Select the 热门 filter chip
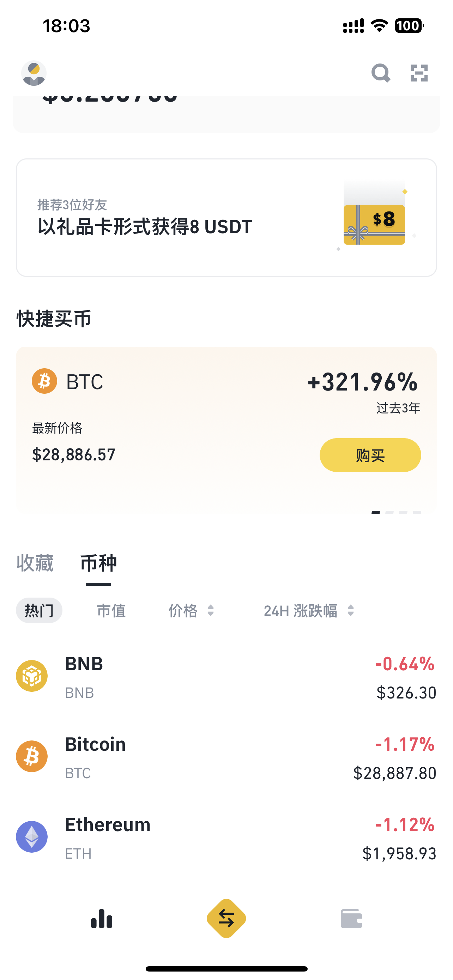This screenshot has height=980, width=453. click(39, 611)
